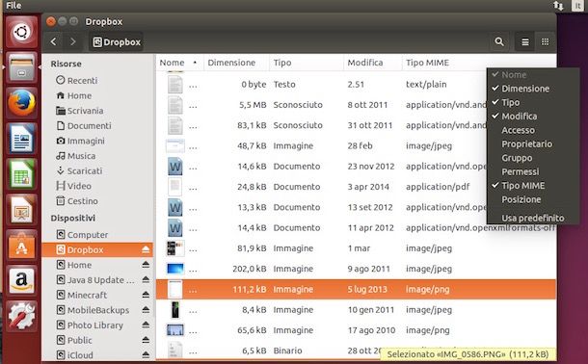This screenshot has height=364, width=588.
Task: Sort by the Nome column header
Action: [179, 63]
